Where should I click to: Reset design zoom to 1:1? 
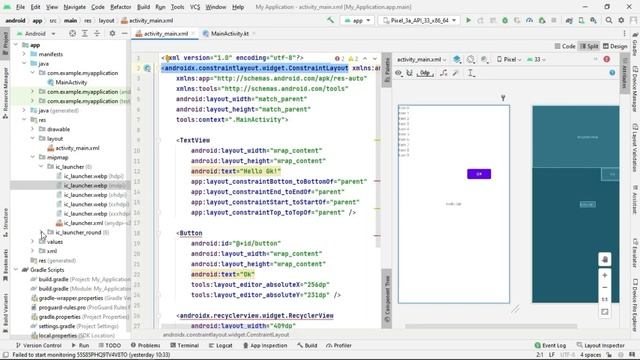604,300
